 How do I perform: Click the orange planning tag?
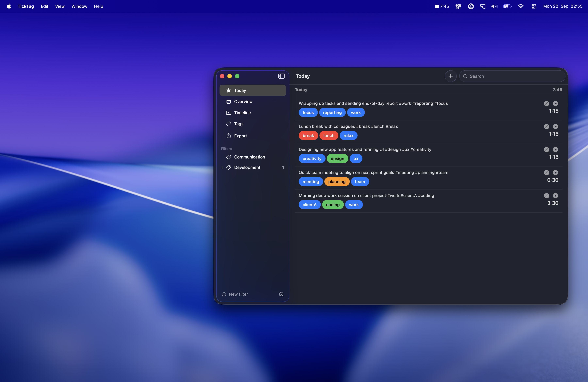tap(336, 182)
